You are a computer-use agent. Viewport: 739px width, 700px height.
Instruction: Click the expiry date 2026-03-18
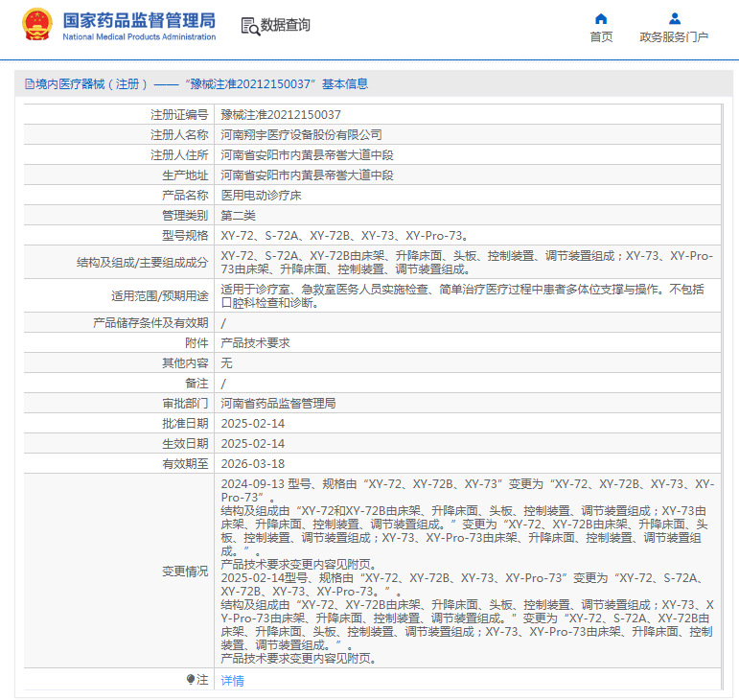point(253,464)
